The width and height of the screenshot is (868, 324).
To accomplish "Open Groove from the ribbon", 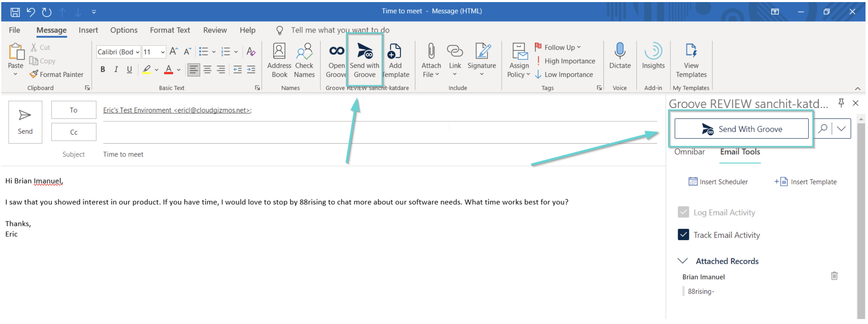I will 336,60.
